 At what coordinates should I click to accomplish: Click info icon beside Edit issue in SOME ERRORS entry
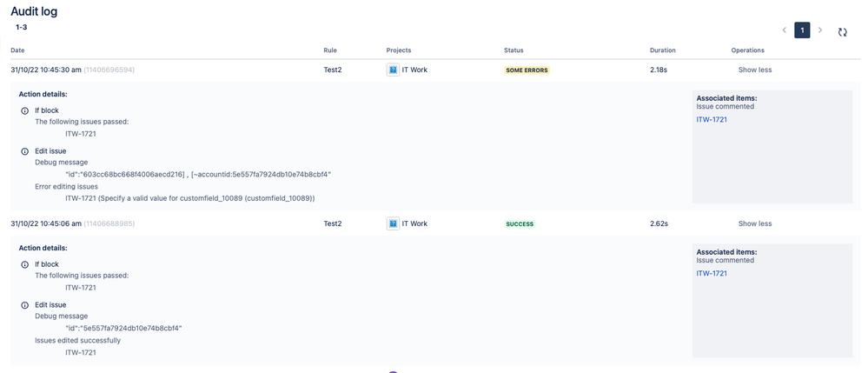(24, 151)
